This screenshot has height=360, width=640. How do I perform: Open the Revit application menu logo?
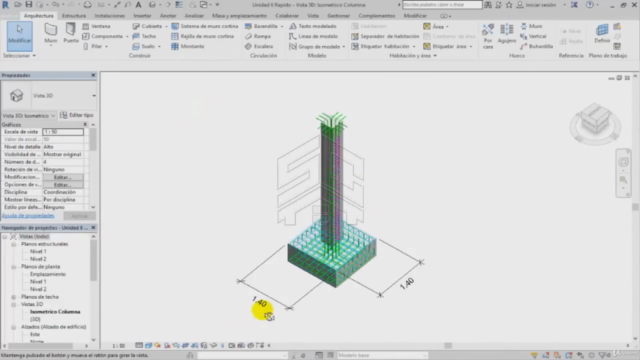(5, 4)
